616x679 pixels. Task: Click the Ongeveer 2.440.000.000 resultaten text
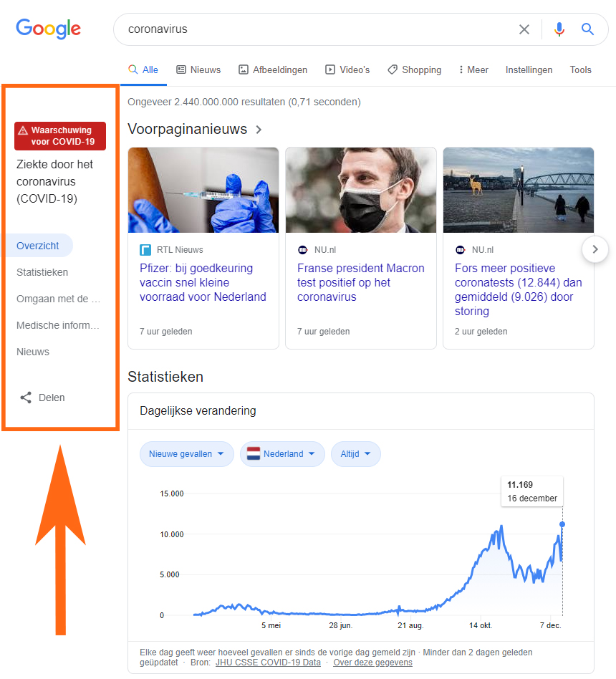244,102
